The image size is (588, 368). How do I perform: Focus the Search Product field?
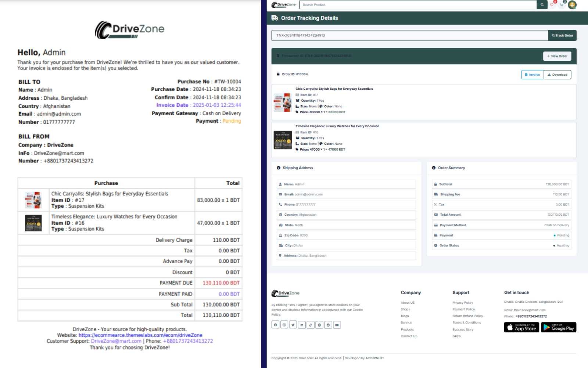pyautogui.click(x=418, y=4)
